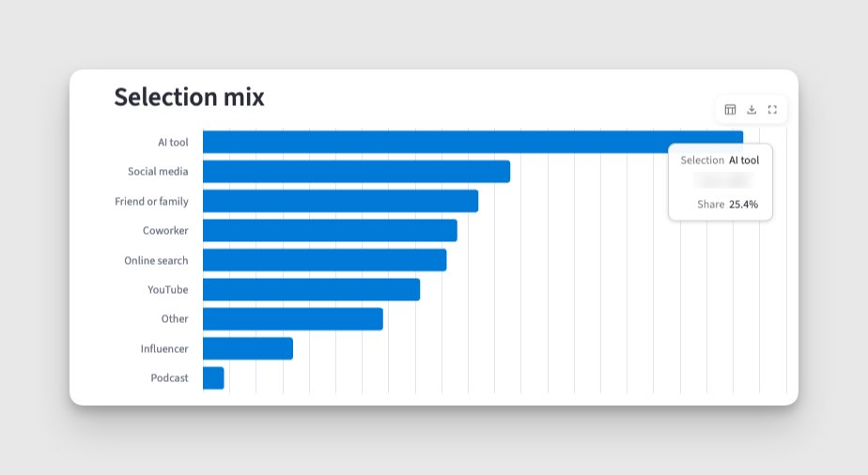This screenshot has width=868, height=475.
Task: Click the Share 25.4% tooltip value
Action: pos(743,204)
